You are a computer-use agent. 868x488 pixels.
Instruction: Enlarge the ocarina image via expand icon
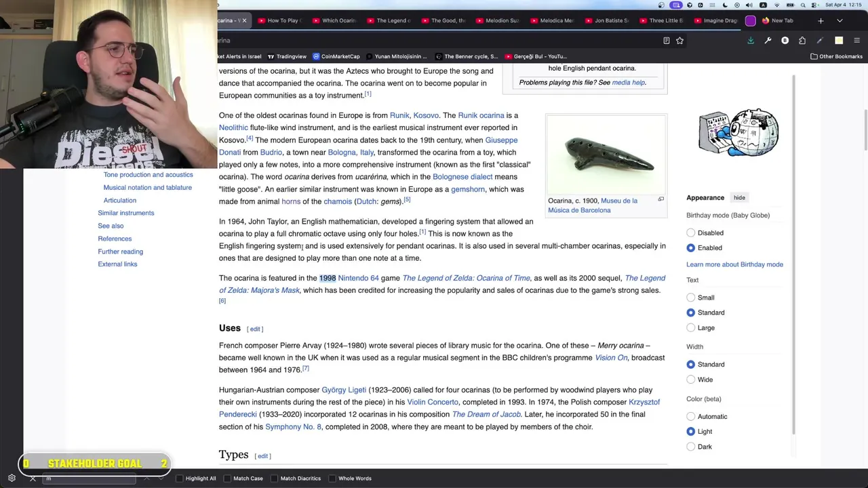pos(660,199)
